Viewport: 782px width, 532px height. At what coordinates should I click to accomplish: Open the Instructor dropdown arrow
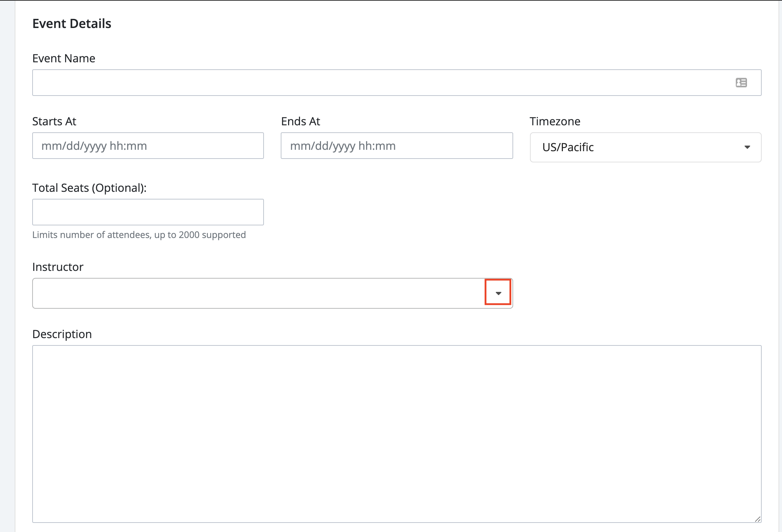[498, 293]
